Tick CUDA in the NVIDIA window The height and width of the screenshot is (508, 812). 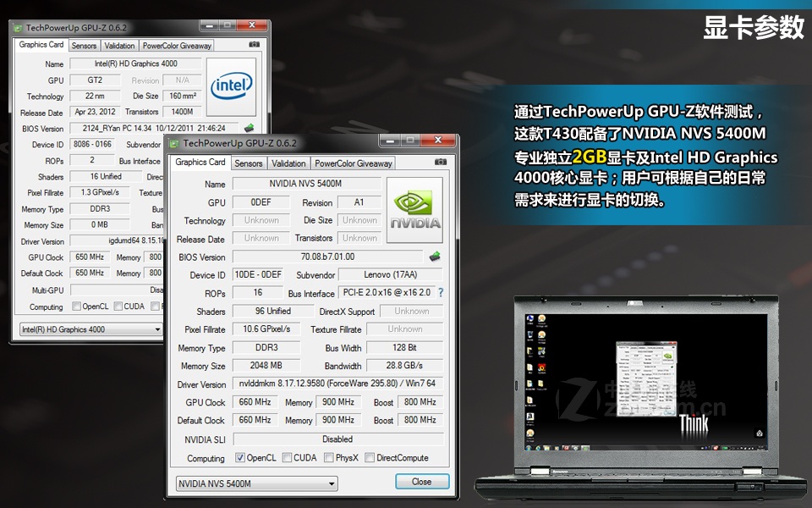click(x=287, y=458)
